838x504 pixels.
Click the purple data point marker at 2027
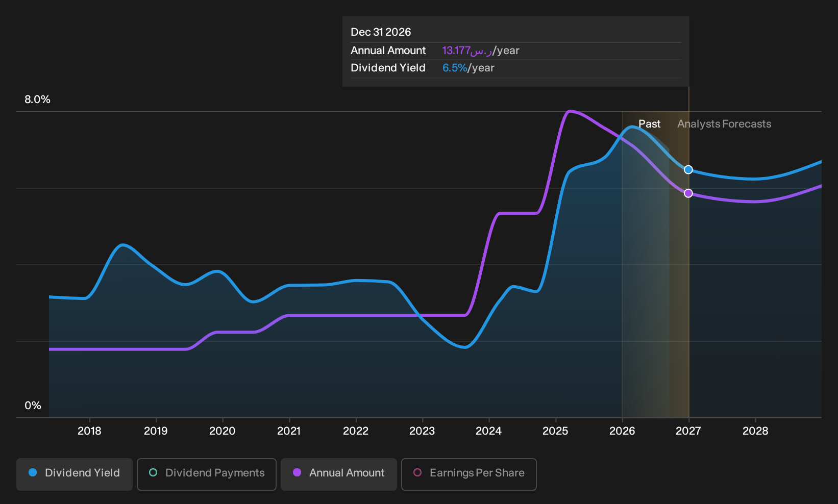688,193
